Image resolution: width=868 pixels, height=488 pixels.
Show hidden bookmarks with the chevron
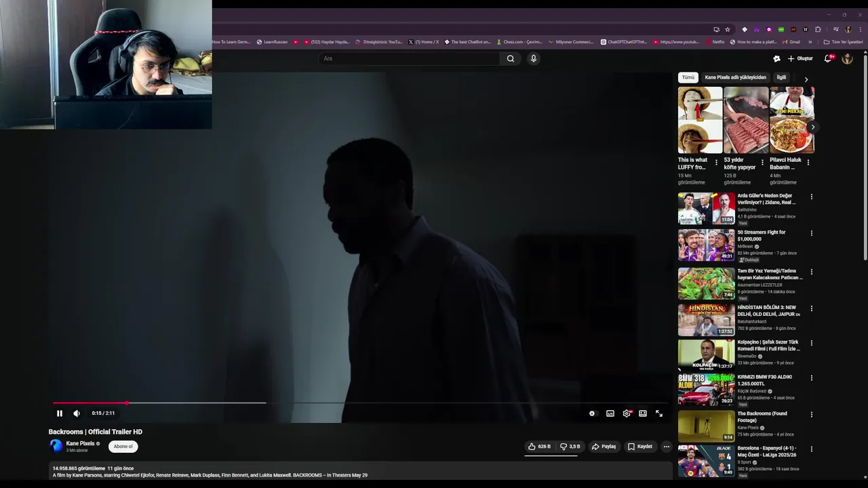tap(810, 42)
